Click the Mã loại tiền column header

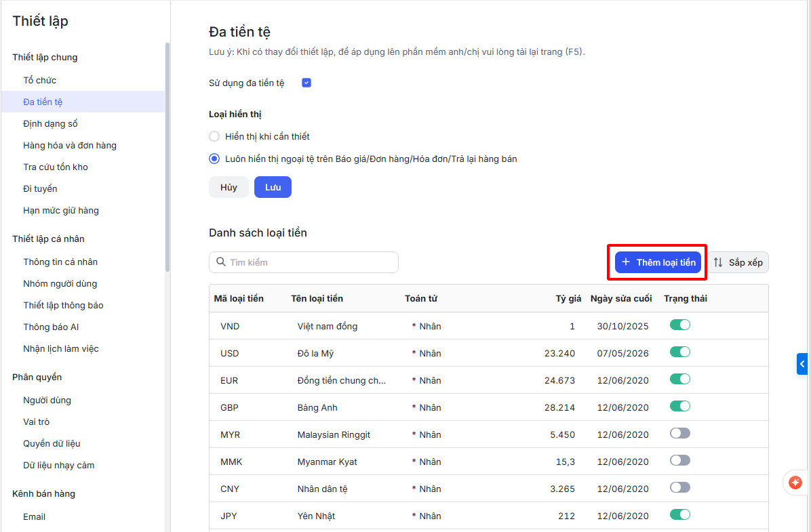(x=239, y=298)
